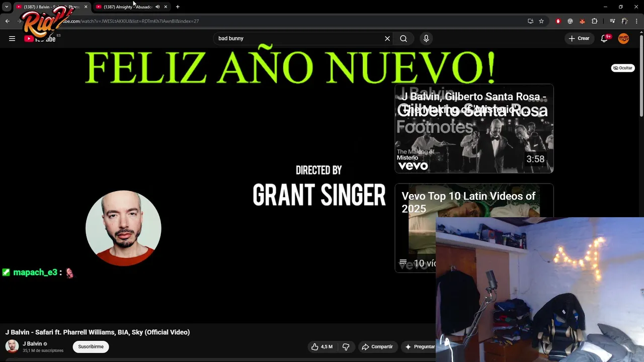Click the browser address bar URL
This screenshot has height=362, width=644.
(131, 21)
